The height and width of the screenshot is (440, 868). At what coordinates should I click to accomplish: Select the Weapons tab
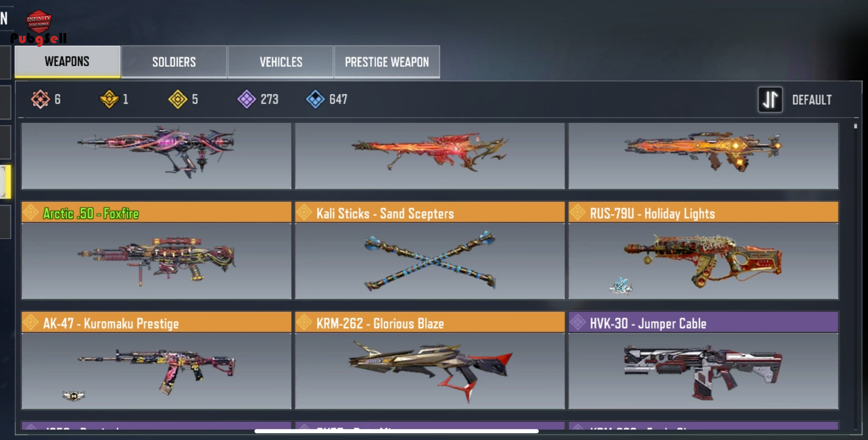pyautogui.click(x=67, y=62)
